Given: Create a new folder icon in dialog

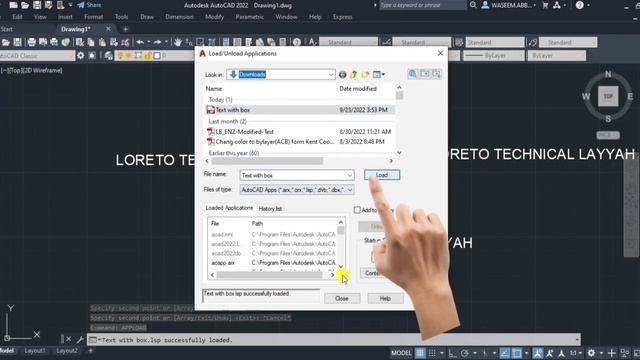Looking at the screenshot, I should click(365, 74).
